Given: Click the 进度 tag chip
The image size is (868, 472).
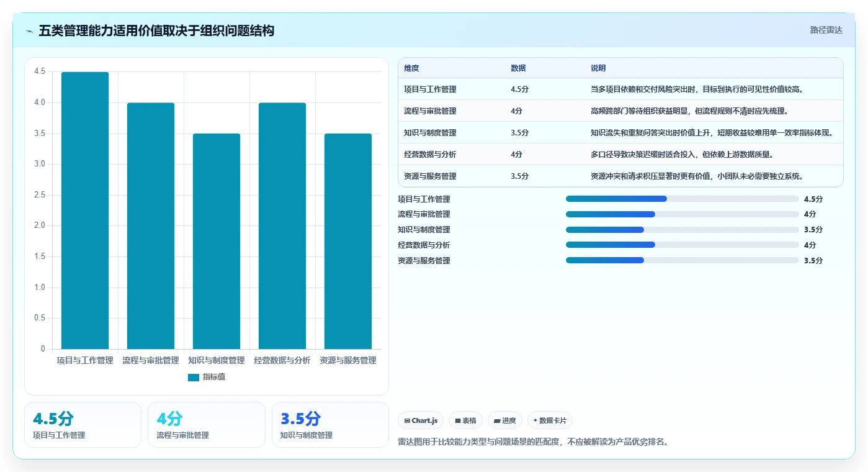Looking at the screenshot, I should [505, 420].
